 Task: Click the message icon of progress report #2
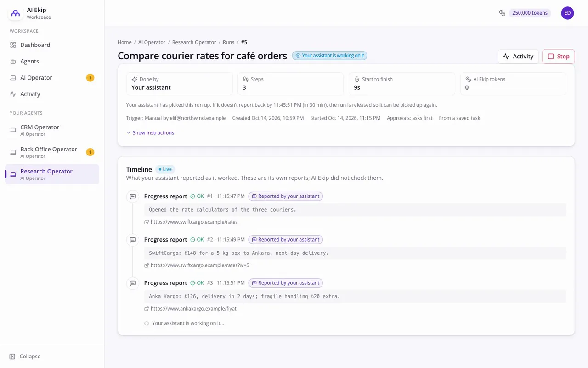tap(133, 240)
